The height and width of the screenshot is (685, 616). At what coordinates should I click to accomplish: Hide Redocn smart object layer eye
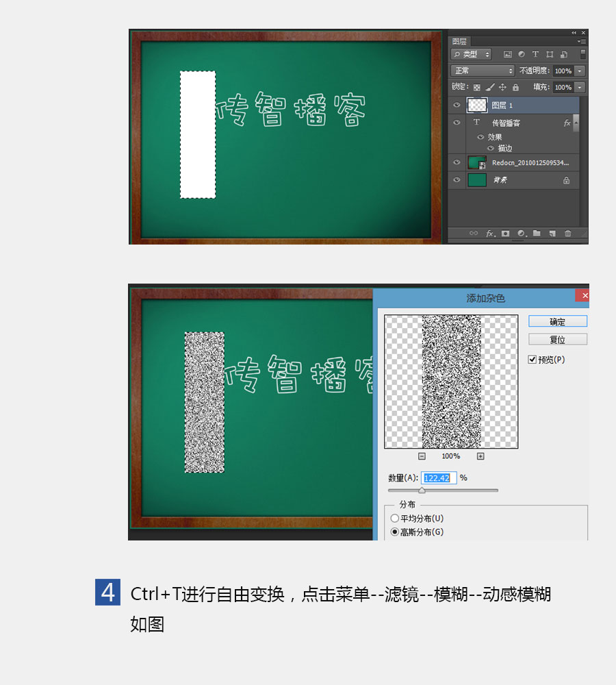[457, 162]
